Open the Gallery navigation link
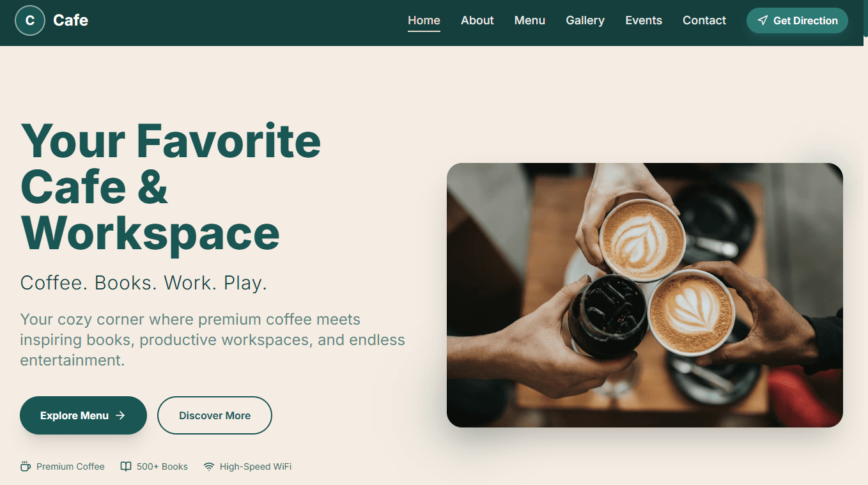 [585, 20]
